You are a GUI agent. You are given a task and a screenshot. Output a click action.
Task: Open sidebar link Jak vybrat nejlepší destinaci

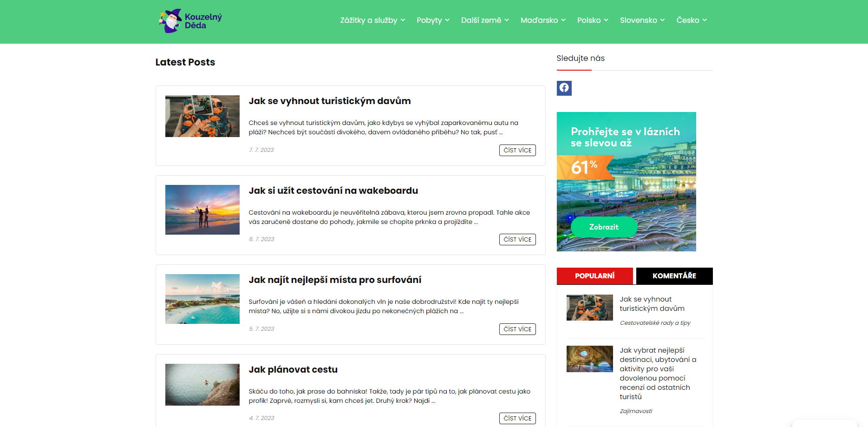point(658,374)
